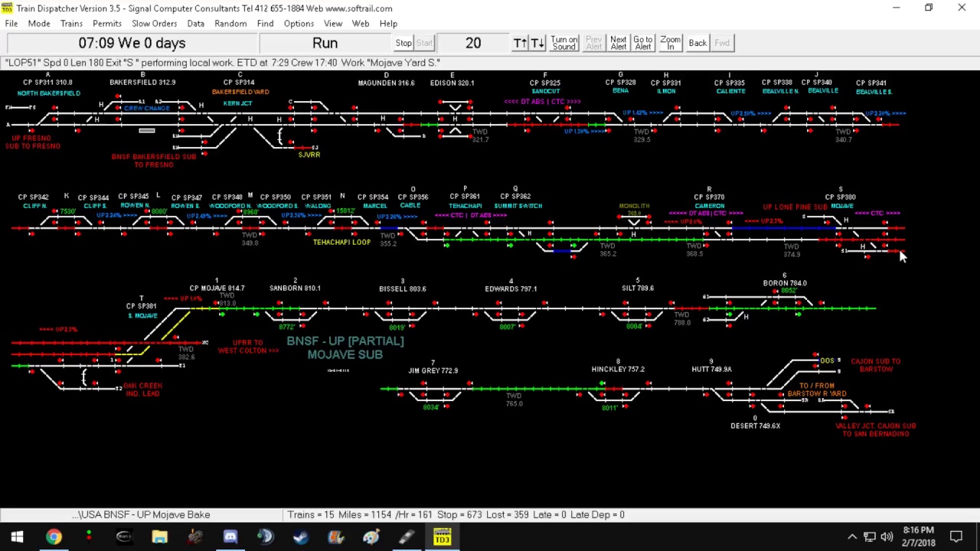980x551 pixels.
Task: Click VALLEY JCT. CAJON SUB label
Action: [x=876, y=429]
